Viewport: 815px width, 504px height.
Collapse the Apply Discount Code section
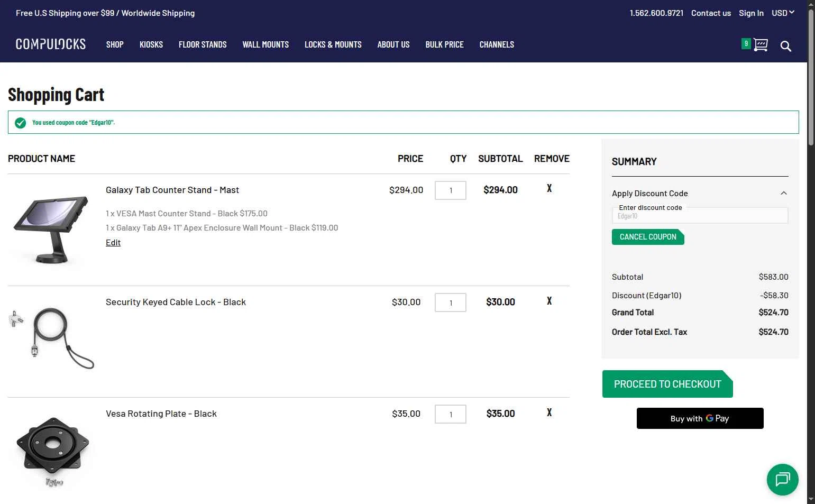[x=784, y=194]
